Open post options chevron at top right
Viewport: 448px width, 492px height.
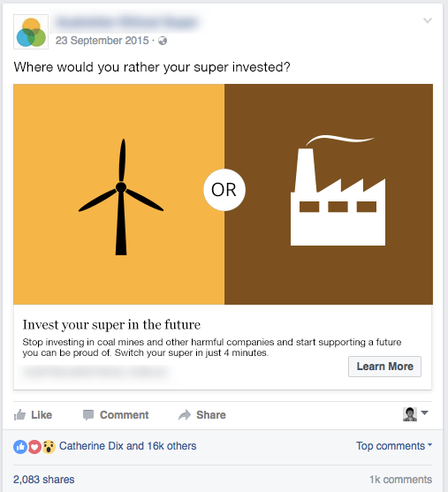pos(428,20)
